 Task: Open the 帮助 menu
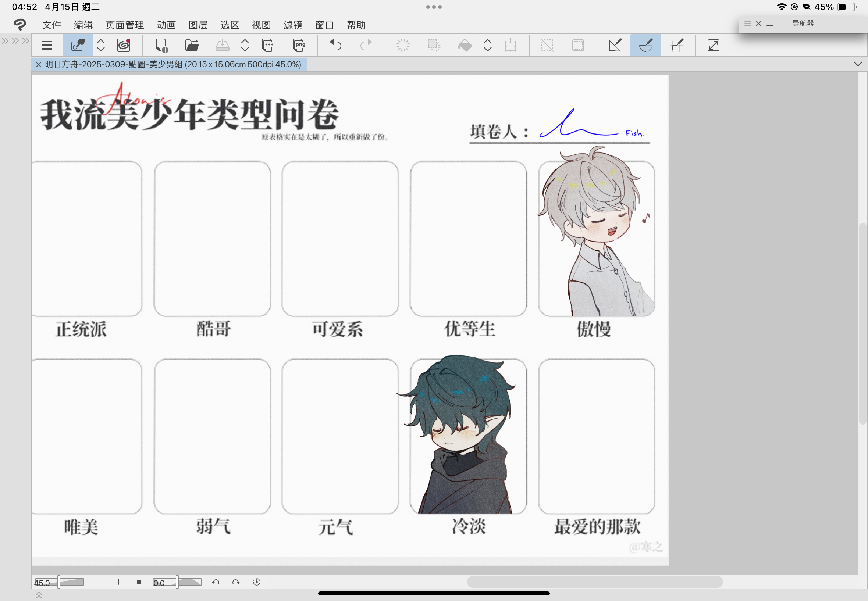click(356, 25)
